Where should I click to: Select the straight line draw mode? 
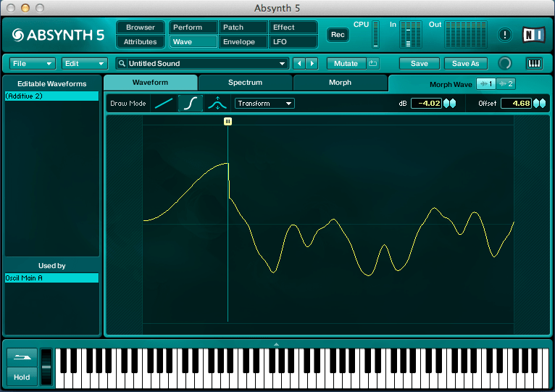click(164, 104)
